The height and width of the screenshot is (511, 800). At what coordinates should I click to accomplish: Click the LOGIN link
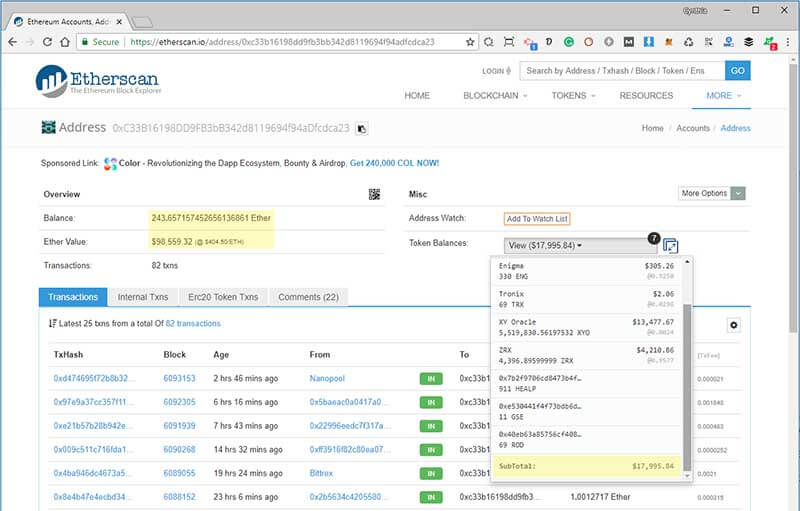[x=496, y=71]
